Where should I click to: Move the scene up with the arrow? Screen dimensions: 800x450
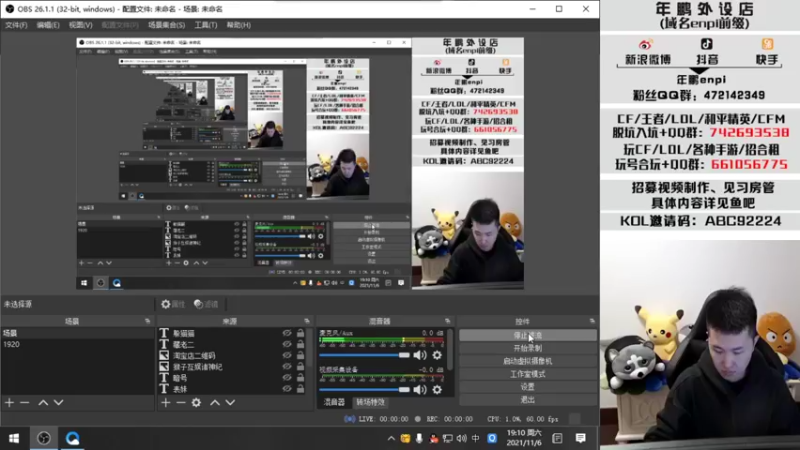pos(43,403)
